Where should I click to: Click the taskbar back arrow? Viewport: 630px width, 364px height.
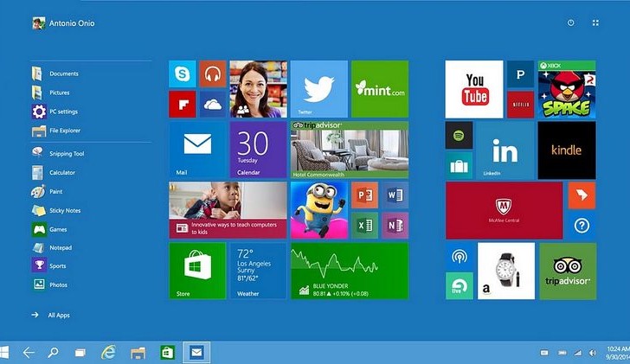[29, 353]
